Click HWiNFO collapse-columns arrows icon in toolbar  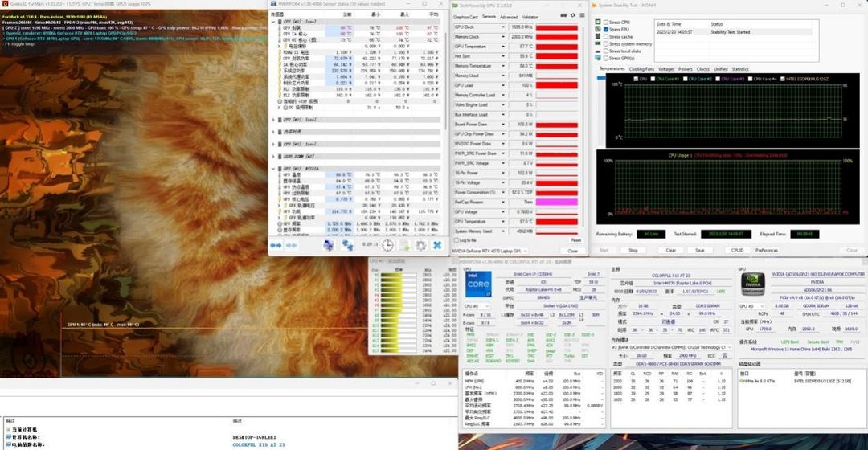[291, 244]
